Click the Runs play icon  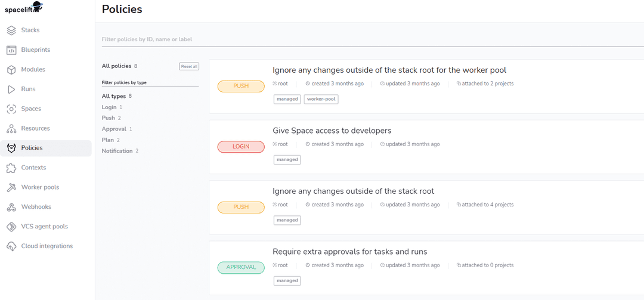tap(11, 89)
